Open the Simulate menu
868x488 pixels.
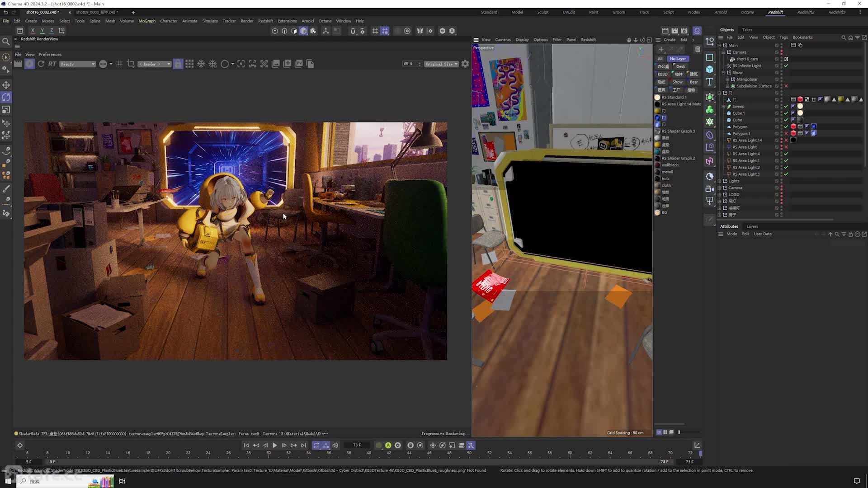pos(210,21)
